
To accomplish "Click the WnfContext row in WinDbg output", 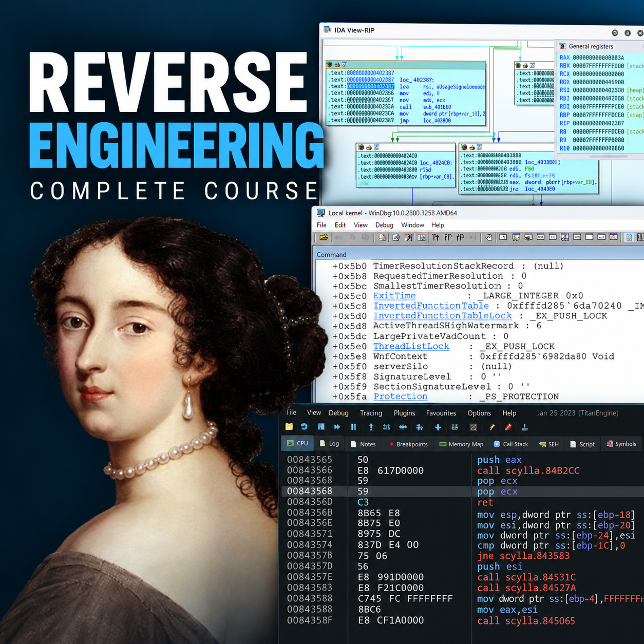I will (472, 356).
